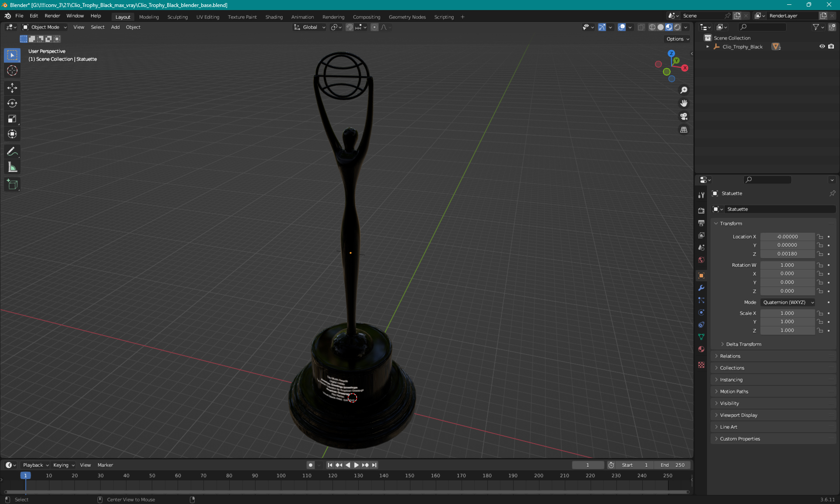
Task: Open the Render menu
Action: [x=52, y=16]
